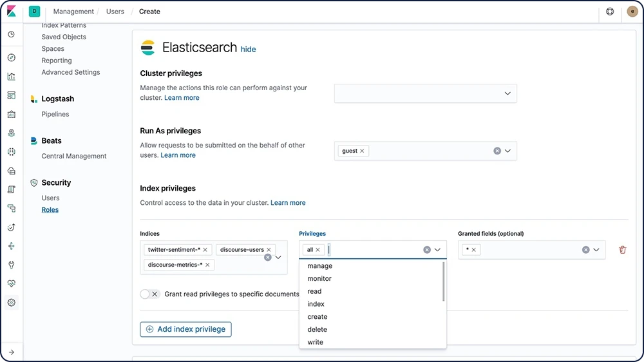Delete index privilege with trash icon
This screenshot has width=644, height=362.
pos(623,249)
